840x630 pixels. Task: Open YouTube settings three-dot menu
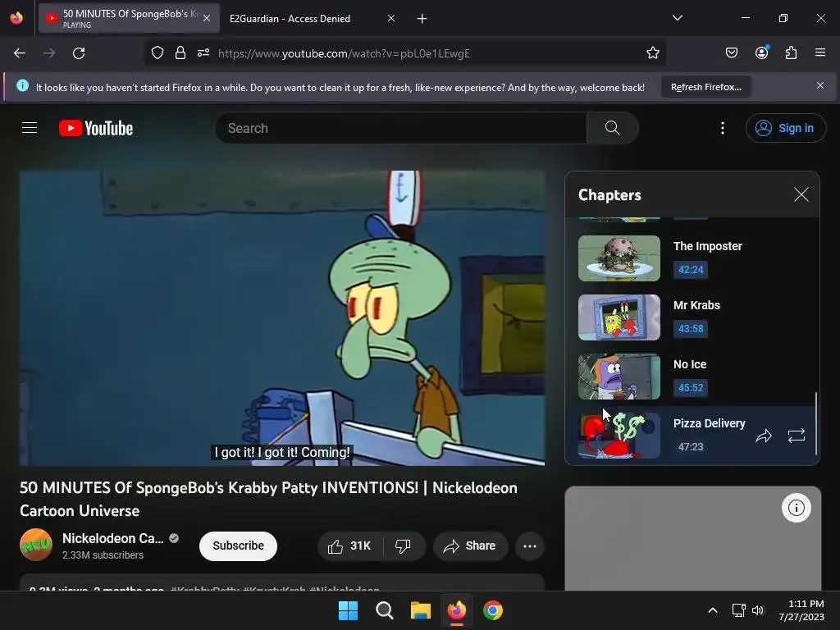click(x=723, y=128)
